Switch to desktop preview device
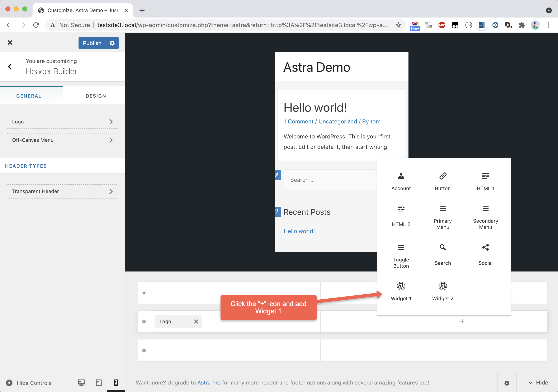Screen dimensions: 558x392 tap(81, 383)
